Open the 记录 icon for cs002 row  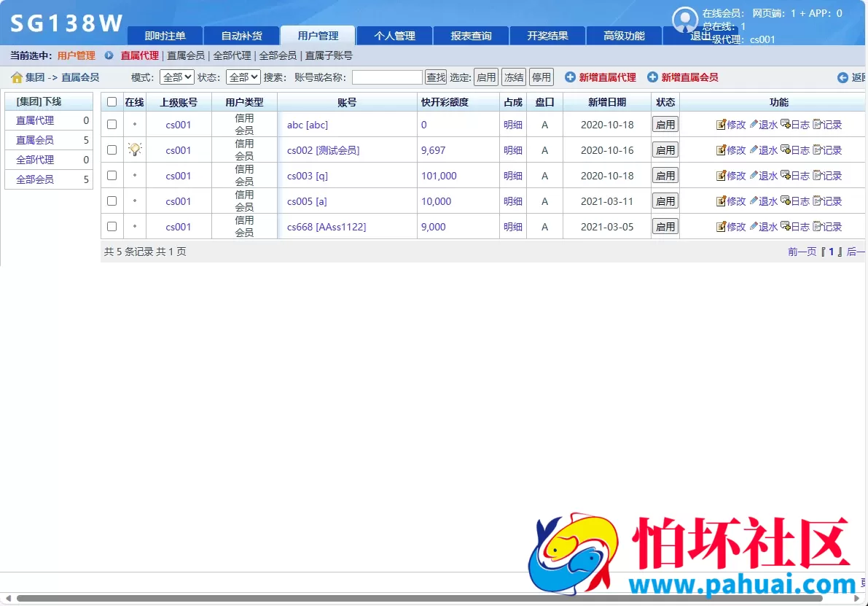tap(817, 150)
